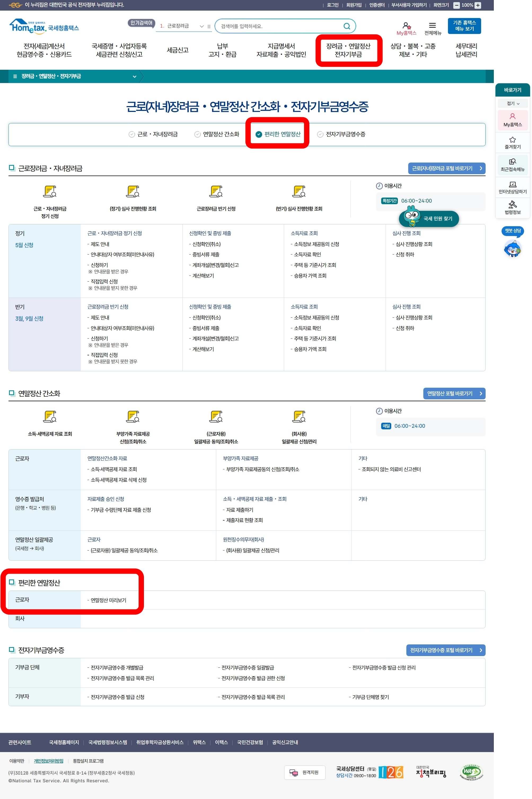532x799 pixels.
Task: Click 소득·세액공제 자료 조회 icon
Action: tap(50, 416)
